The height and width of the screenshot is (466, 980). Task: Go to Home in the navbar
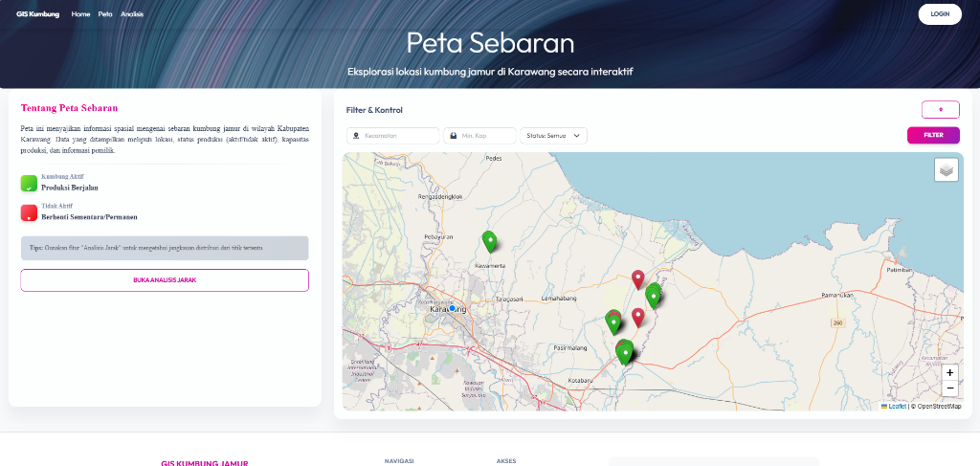click(80, 13)
